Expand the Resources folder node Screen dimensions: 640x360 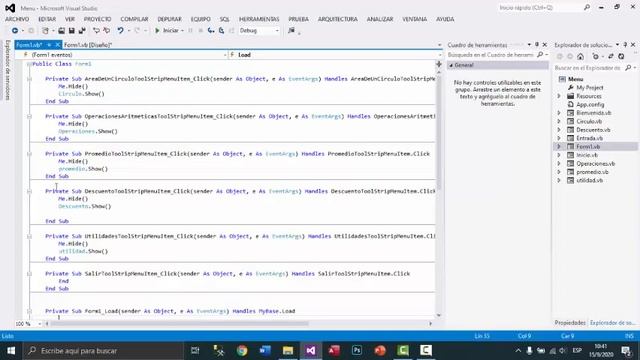(559, 96)
